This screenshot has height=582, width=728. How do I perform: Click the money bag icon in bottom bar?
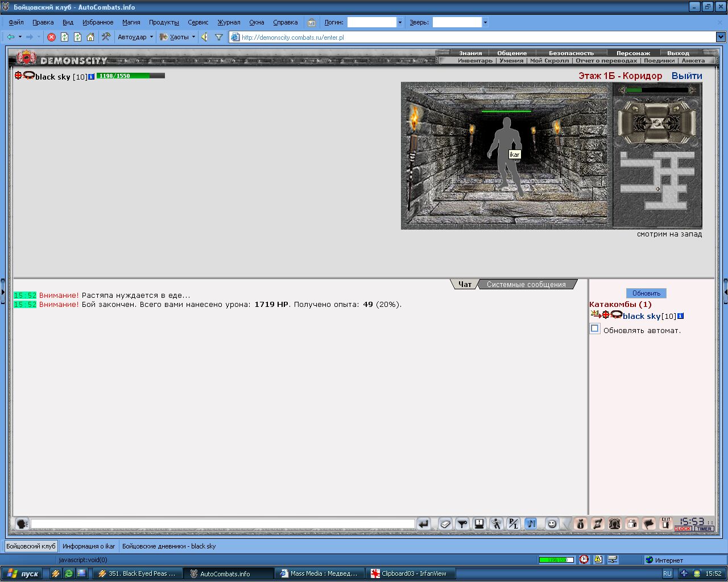pyautogui.click(x=581, y=524)
